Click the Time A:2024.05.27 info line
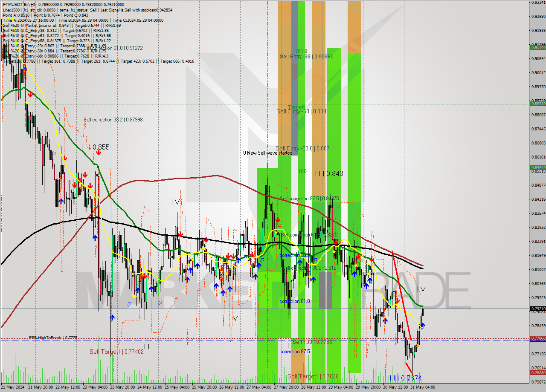546x392 pixels. tap(83, 20)
